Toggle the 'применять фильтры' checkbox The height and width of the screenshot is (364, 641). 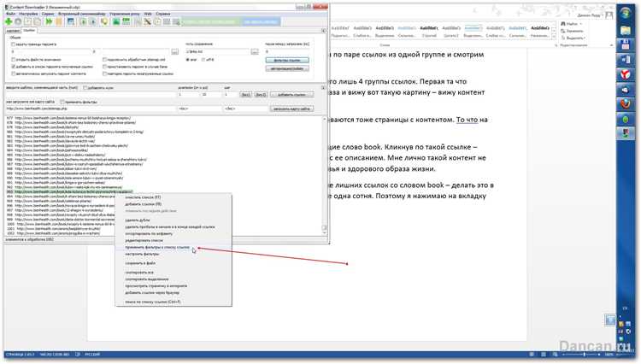point(62,103)
